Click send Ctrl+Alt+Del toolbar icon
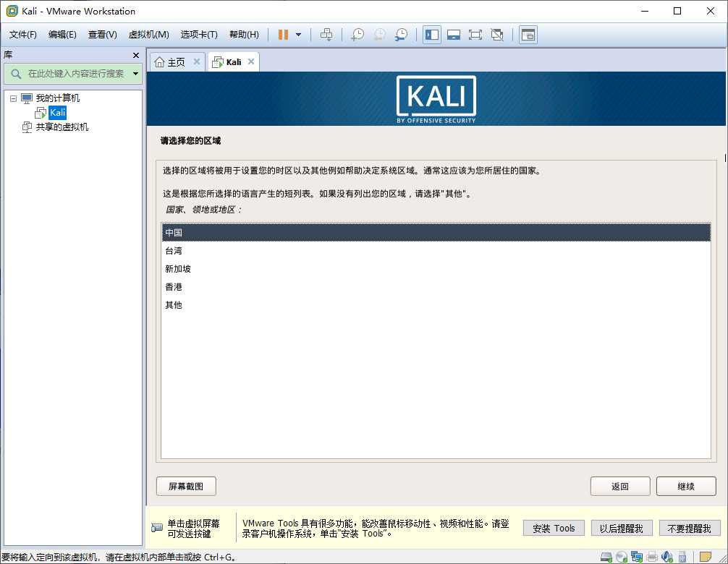The image size is (728, 564). (326, 35)
